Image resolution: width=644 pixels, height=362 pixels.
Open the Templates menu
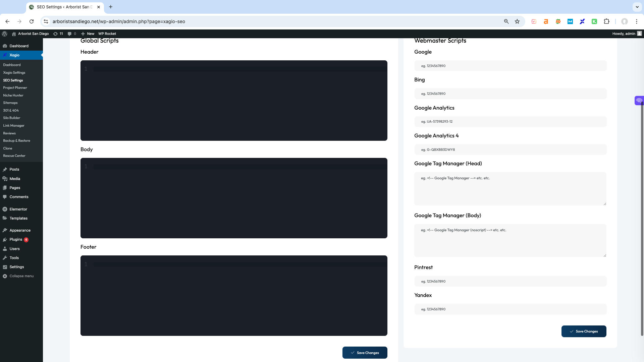18,218
